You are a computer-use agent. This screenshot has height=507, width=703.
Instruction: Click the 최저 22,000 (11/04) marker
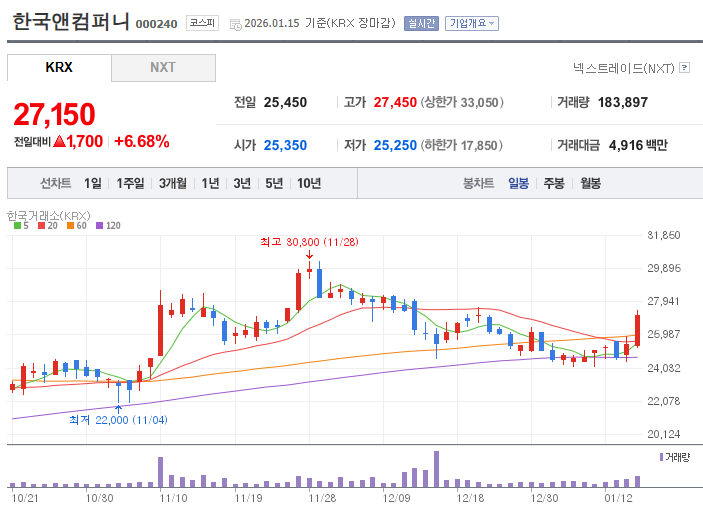(118, 420)
